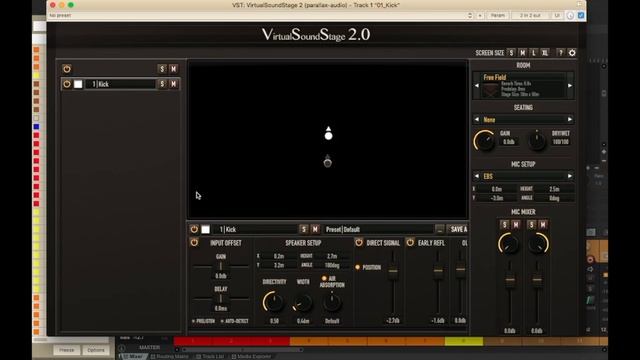
Task: Click the UI button in host bar
Action: click(557, 16)
